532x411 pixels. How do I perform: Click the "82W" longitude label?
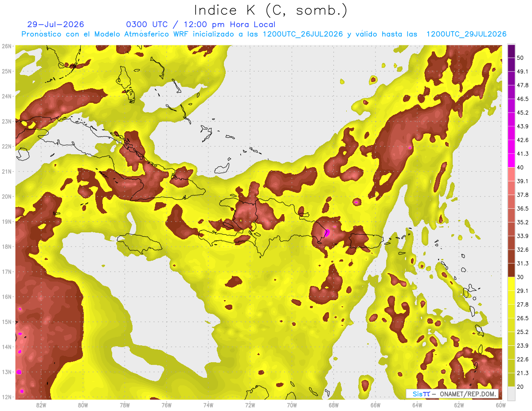(41, 405)
